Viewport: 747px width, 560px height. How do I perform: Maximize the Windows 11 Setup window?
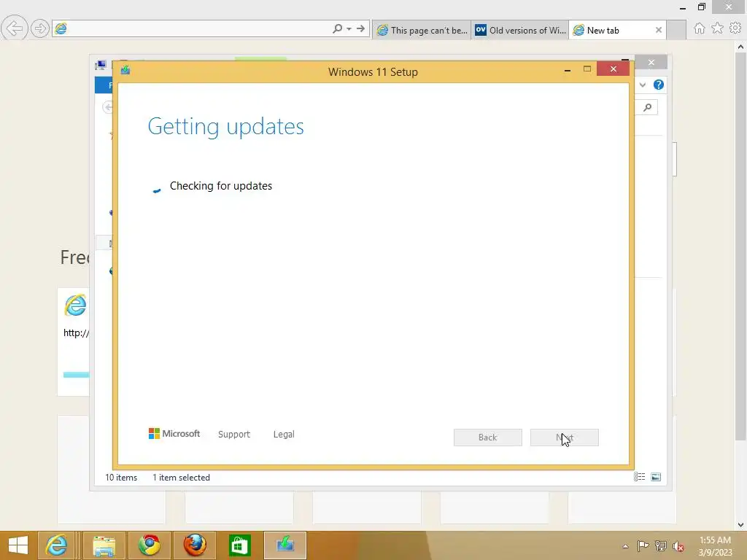(587, 69)
